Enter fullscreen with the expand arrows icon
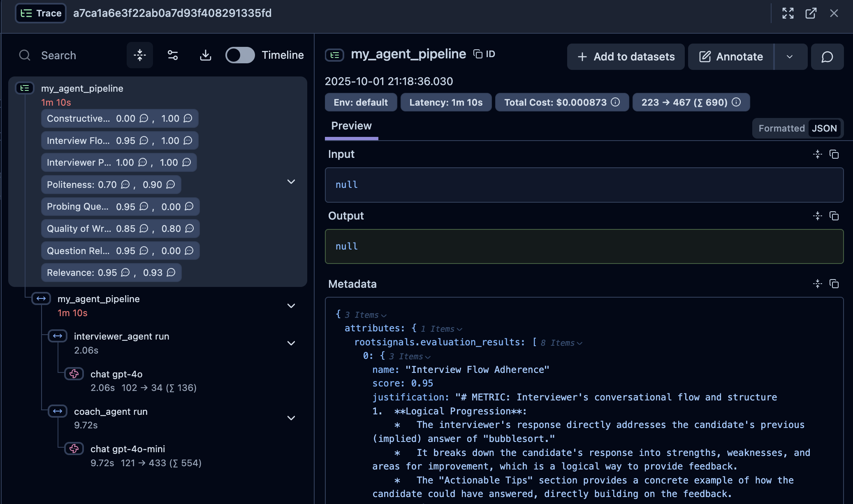This screenshot has width=853, height=504. pos(788,13)
